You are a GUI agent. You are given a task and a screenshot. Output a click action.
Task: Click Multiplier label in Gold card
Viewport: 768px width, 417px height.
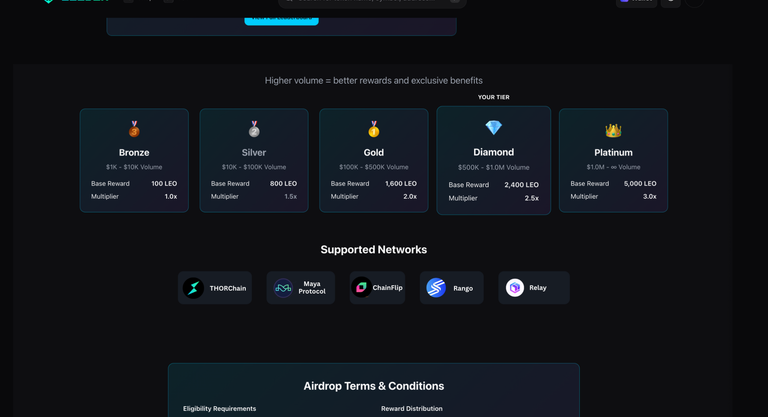[x=344, y=196]
